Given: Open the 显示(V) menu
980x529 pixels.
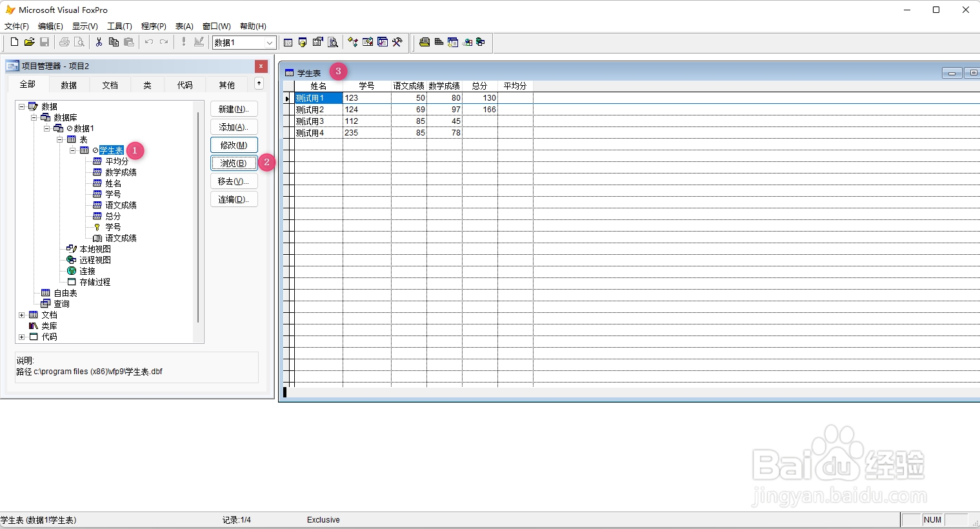Looking at the screenshot, I should (x=85, y=26).
